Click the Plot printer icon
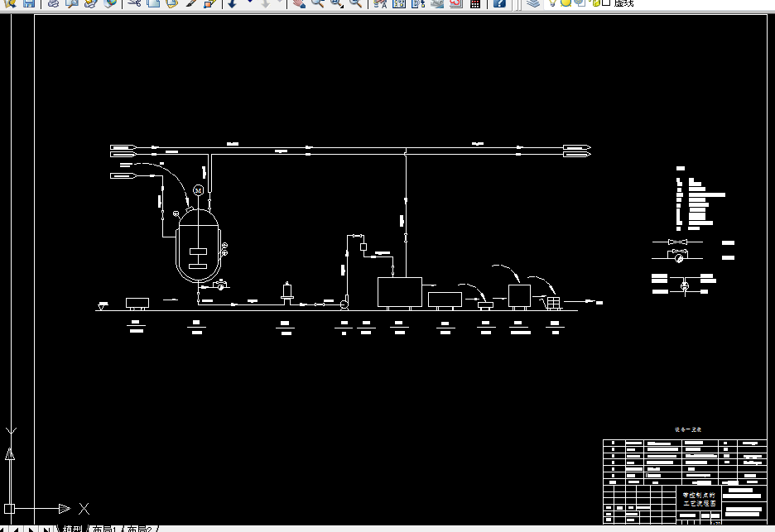Viewport: 775px width, 532px height. pos(53,3)
